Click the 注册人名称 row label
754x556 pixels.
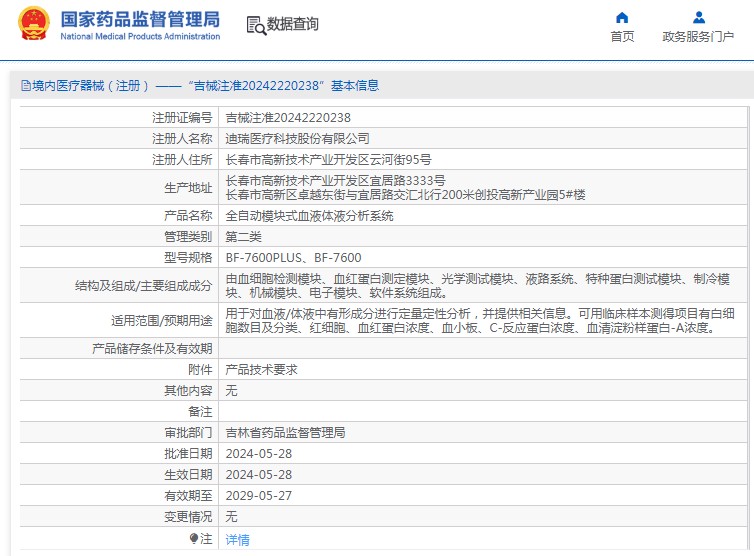click(182, 139)
